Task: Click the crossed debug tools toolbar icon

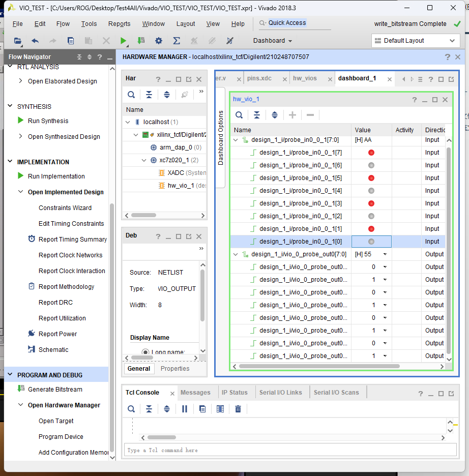Action: (230, 41)
